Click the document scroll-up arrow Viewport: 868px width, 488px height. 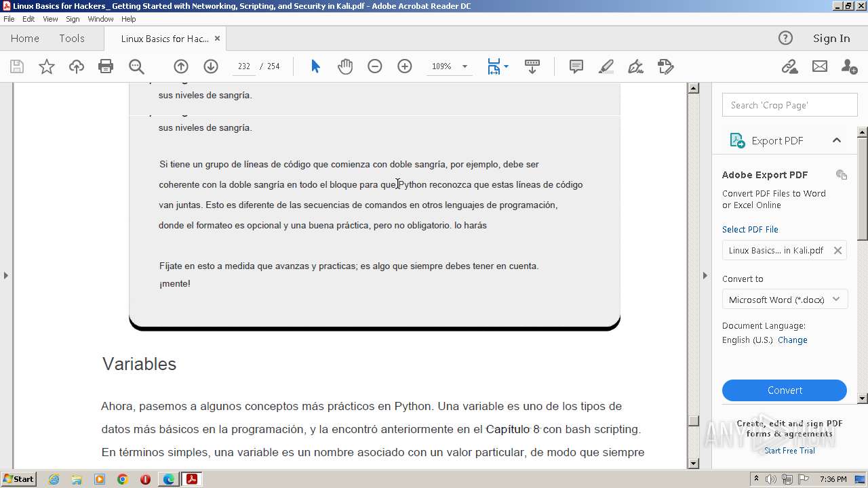click(693, 88)
